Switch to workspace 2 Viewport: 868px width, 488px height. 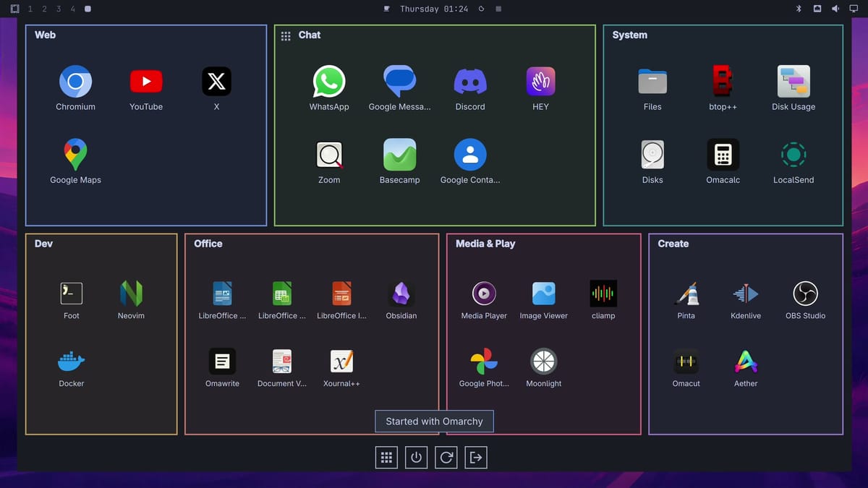pos(44,9)
